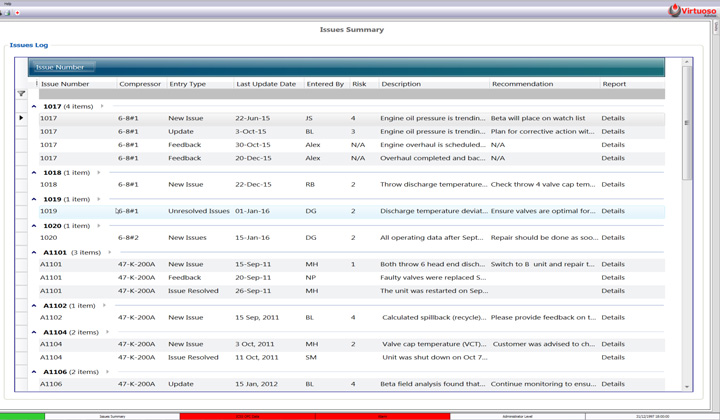This screenshot has width=720, height=420.
Task: Select the Issues Summary status bar tab
Action: (x=112, y=416)
